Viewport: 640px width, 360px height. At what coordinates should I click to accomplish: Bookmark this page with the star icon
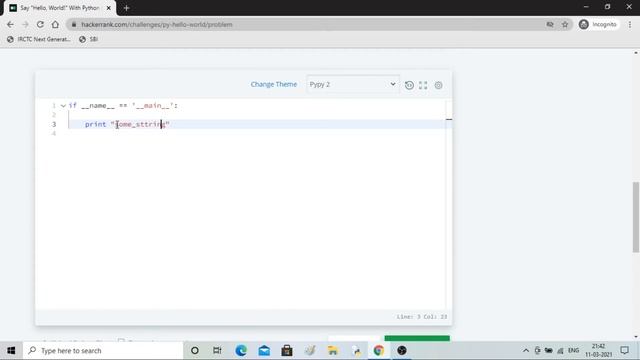pos(565,24)
